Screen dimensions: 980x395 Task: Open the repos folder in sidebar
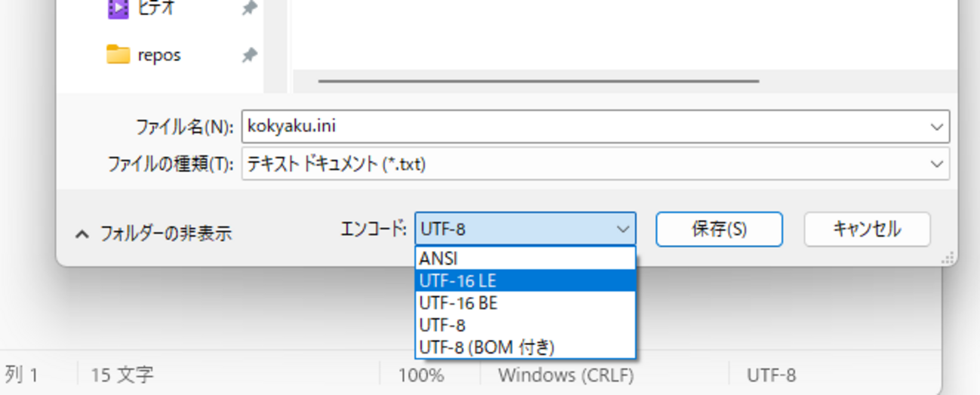click(x=158, y=55)
